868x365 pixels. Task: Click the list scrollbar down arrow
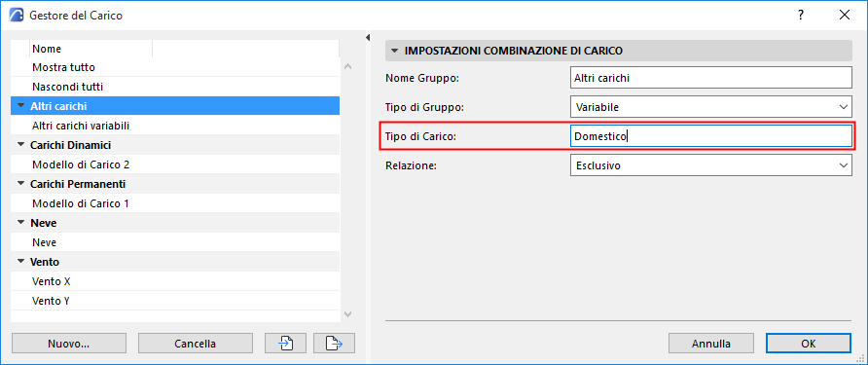pyautogui.click(x=347, y=314)
